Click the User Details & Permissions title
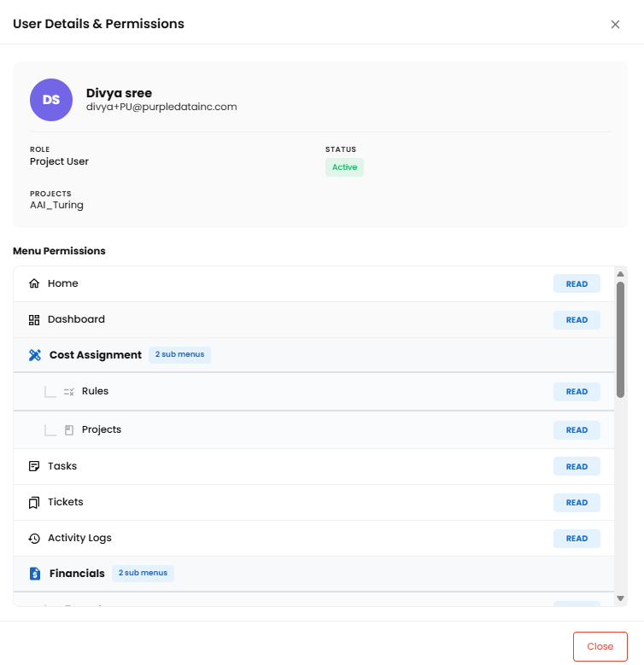This screenshot has height=665, width=644. (x=98, y=24)
